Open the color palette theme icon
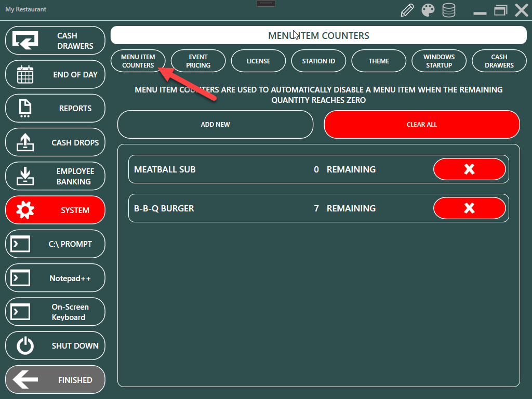532x399 pixels. click(428, 10)
